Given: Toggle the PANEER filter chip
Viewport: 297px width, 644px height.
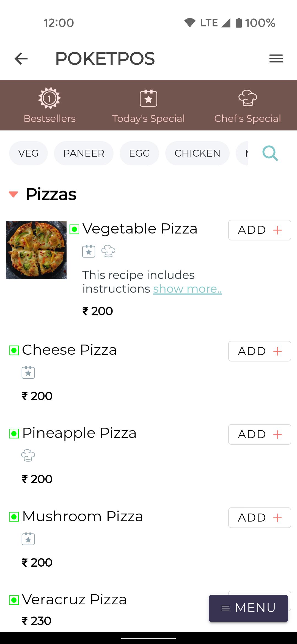Looking at the screenshot, I should pyautogui.click(x=84, y=153).
